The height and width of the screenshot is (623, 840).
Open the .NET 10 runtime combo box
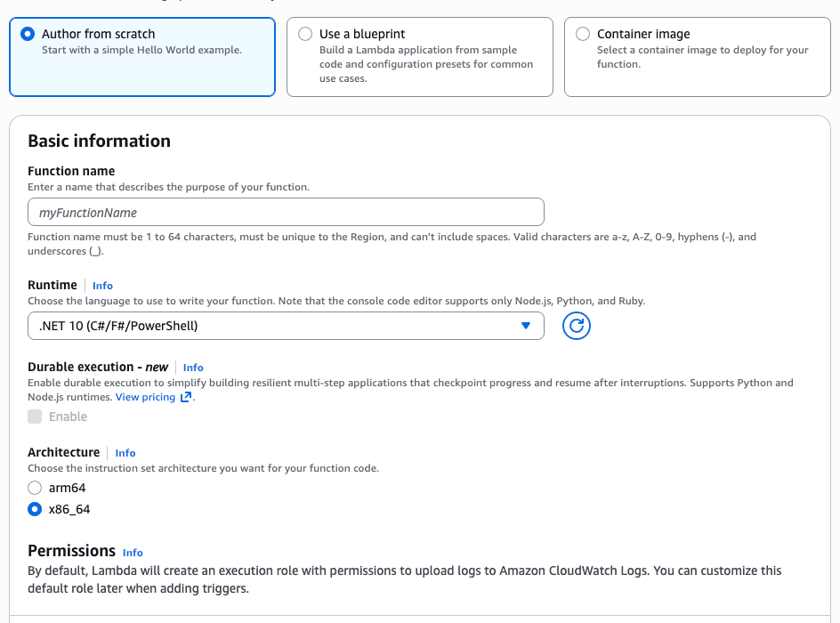pyautogui.click(x=267, y=326)
